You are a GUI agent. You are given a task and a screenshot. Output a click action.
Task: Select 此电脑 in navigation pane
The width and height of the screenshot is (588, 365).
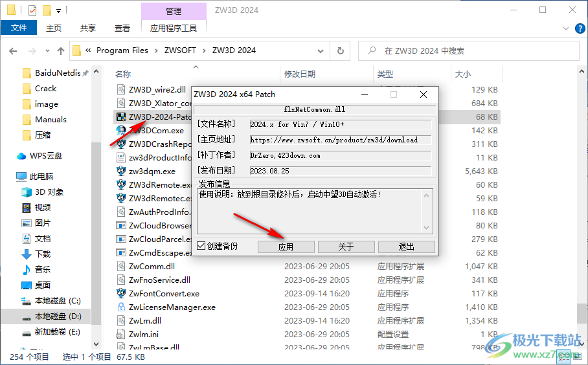click(41, 177)
